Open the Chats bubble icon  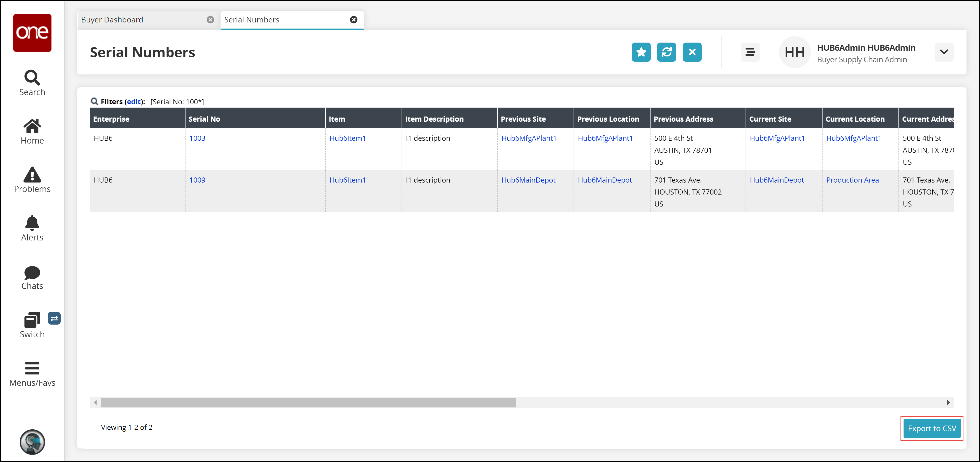tap(32, 272)
